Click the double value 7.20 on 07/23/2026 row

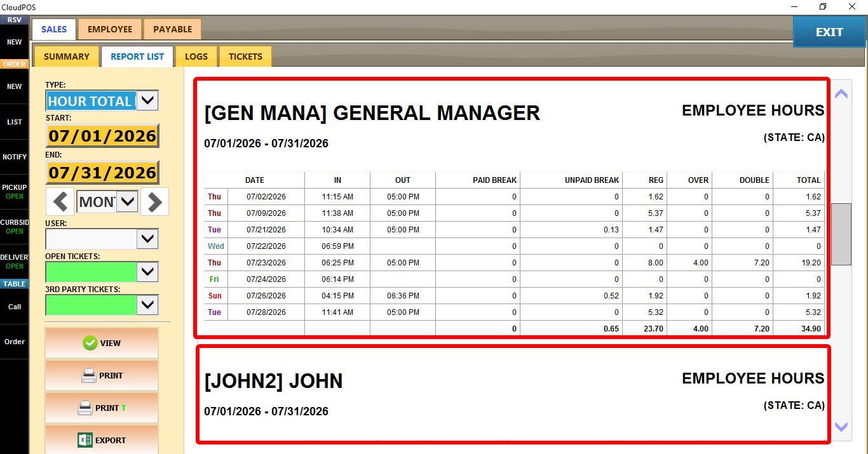(742, 263)
